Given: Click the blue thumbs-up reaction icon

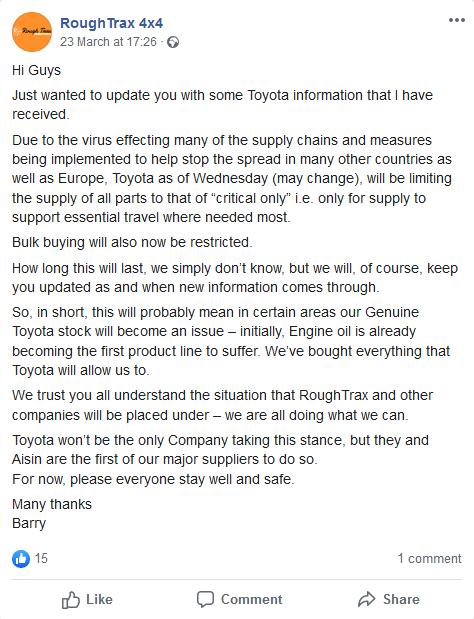Looking at the screenshot, I should 21,559.
